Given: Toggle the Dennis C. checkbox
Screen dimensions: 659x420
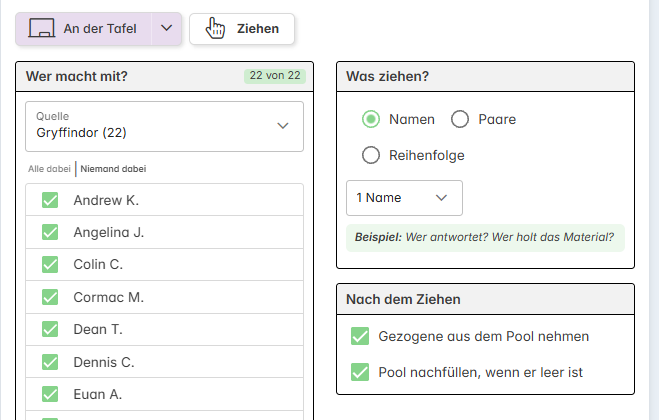Looking at the screenshot, I should [x=50, y=362].
